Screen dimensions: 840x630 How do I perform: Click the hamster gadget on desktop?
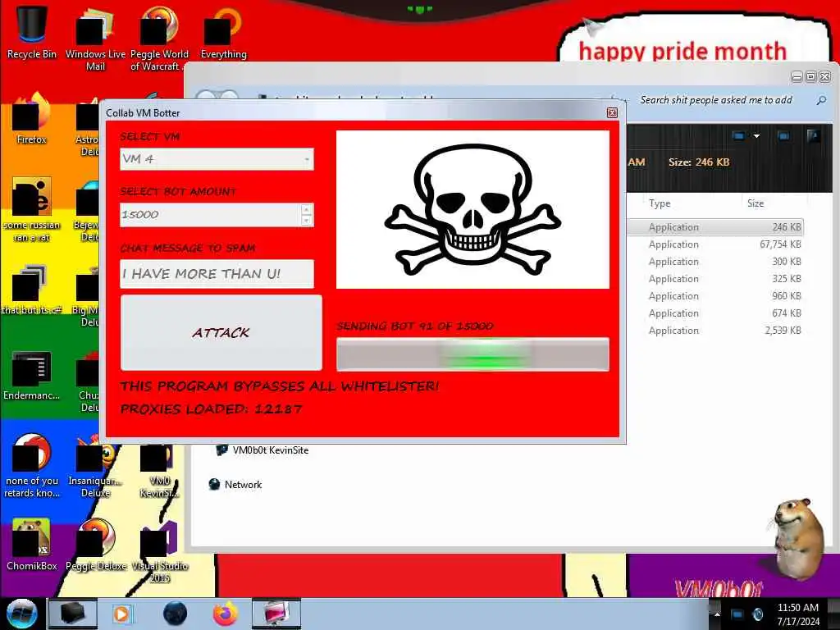point(797,539)
